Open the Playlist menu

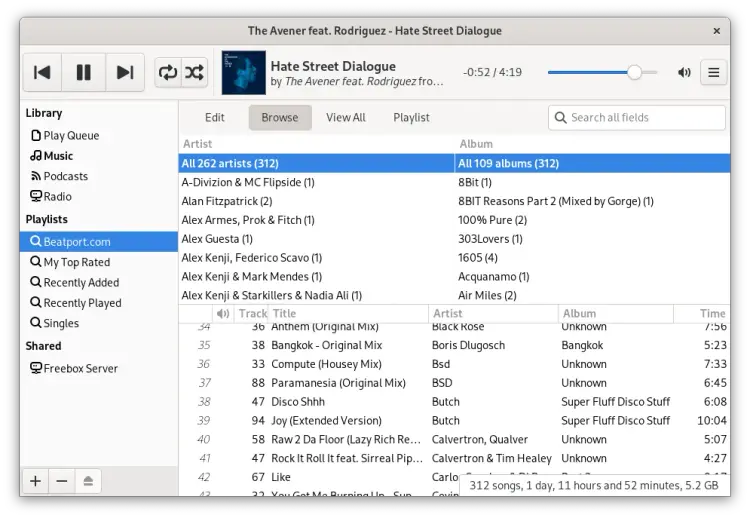(411, 117)
